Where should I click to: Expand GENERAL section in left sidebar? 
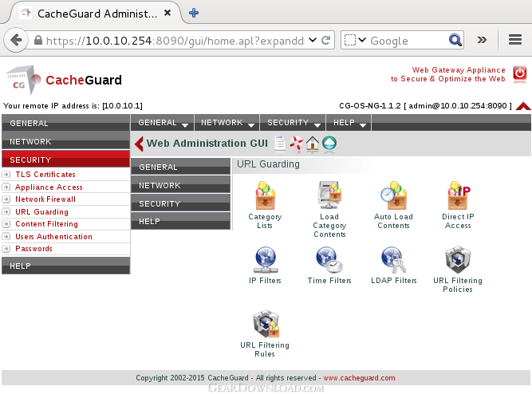click(66, 123)
